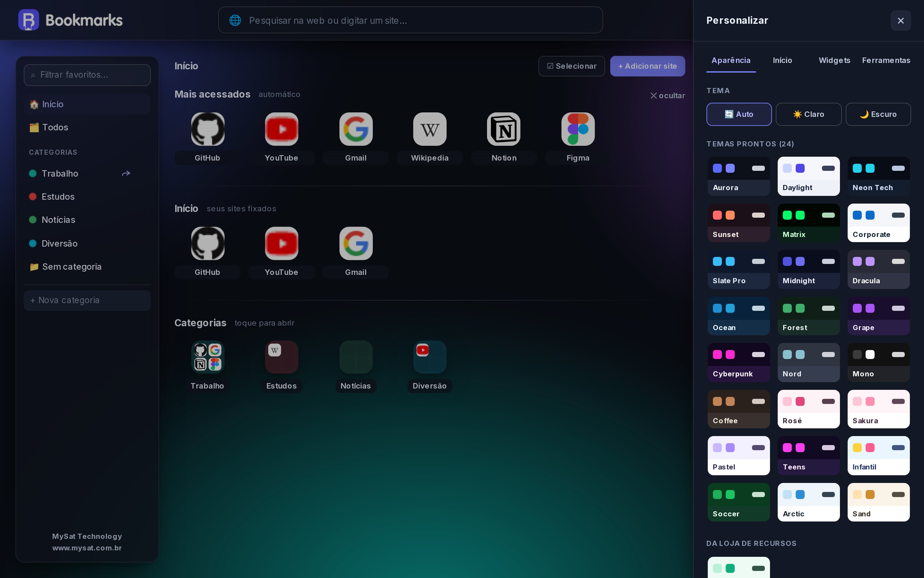Apply the Sunset theme preset
Image resolution: width=924 pixels, height=578 pixels.
coord(739,223)
